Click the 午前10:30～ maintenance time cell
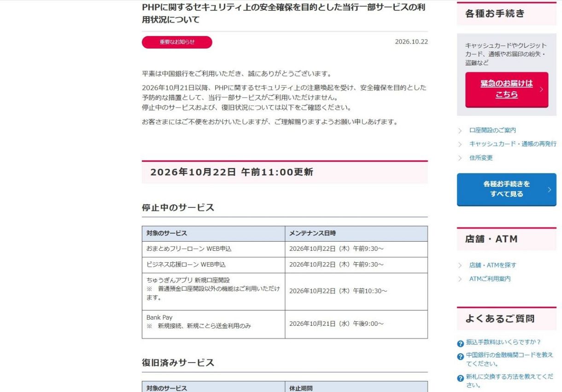 [x=356, y=291]
